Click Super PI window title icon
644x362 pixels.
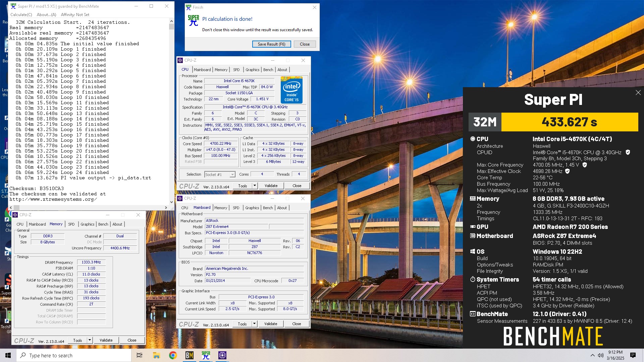(13, 6)
